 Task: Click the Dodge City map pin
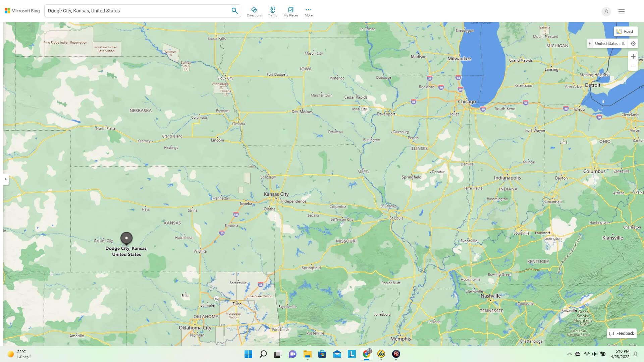click(x=126, y=238)
